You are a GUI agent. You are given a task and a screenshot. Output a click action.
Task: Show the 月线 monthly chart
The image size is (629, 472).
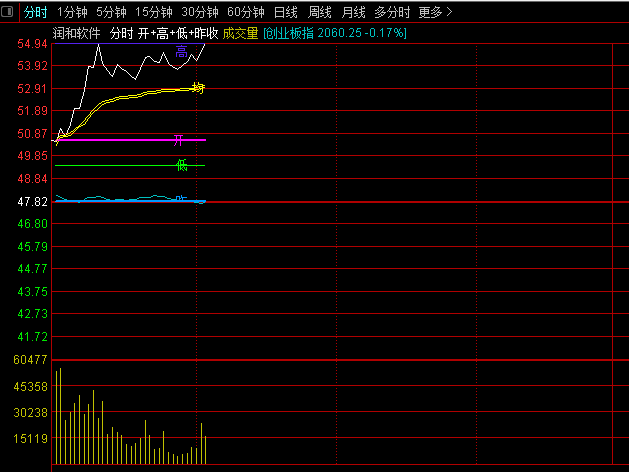pos(354,13)
